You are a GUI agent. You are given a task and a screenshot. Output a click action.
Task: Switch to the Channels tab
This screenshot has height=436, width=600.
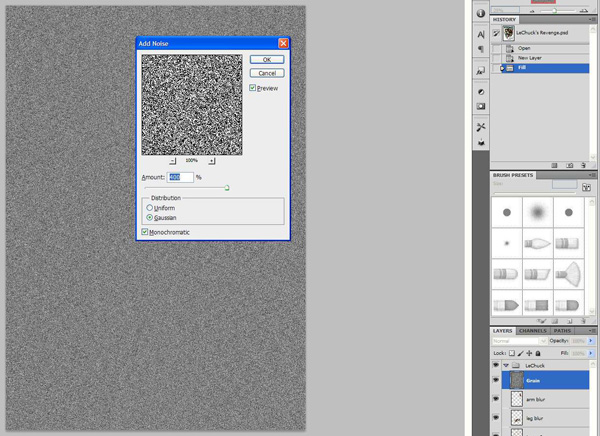pyautogui.click(x=533, y=331)
